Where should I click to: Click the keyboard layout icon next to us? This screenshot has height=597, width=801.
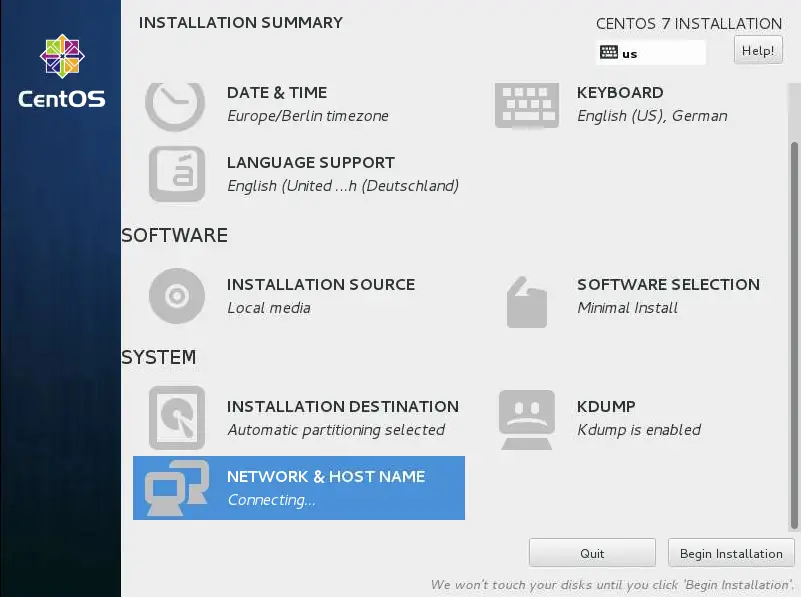(608, 52)
